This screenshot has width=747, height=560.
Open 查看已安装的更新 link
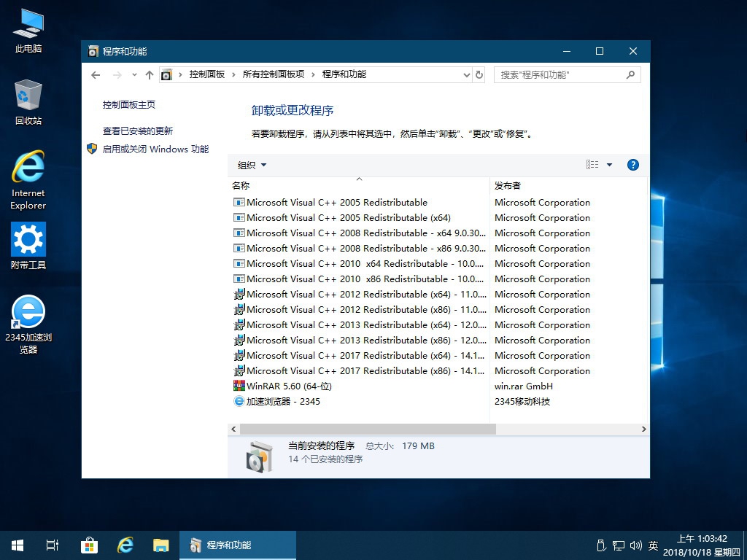coord(138,131)
